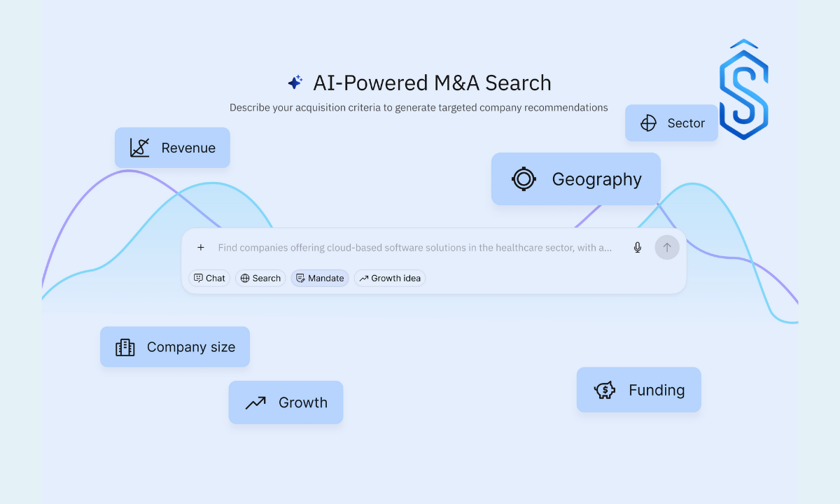The width and height of the screenshot is (840, 504).
Task: Click the line chart icon on the Revenue chip
Action: [139, 147]
